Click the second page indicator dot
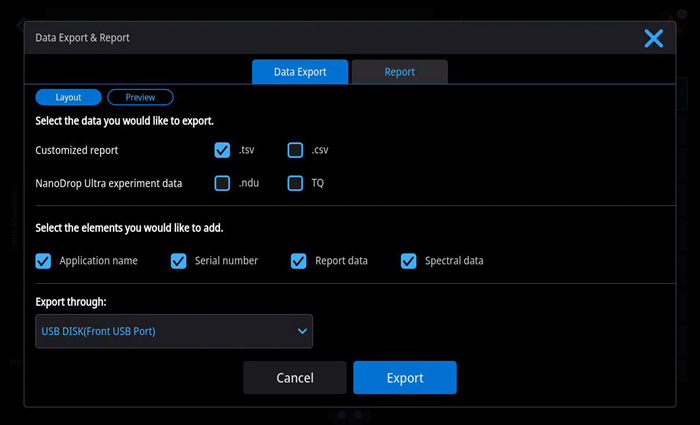Image resolution: width=700 pixels, height=425 pixels. pos(359,413)
